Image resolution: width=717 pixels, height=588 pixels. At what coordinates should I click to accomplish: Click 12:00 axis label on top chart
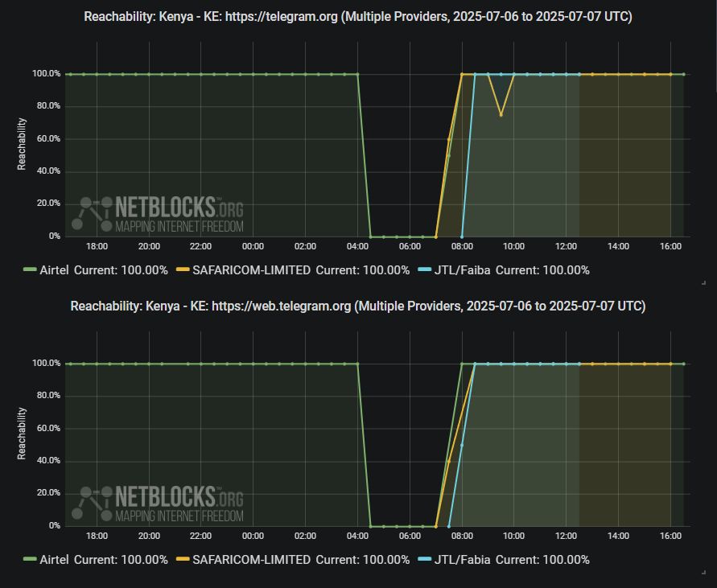[566, 246]
